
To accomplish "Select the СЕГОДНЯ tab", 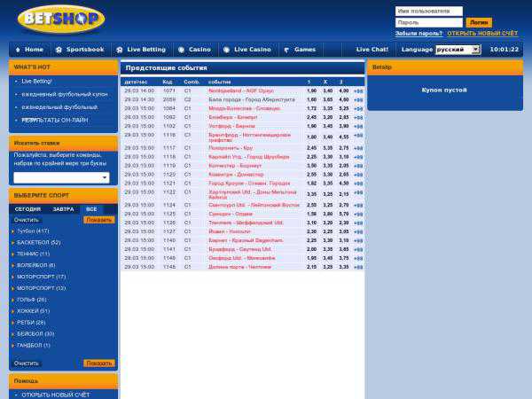I will (x=27, y=209).
